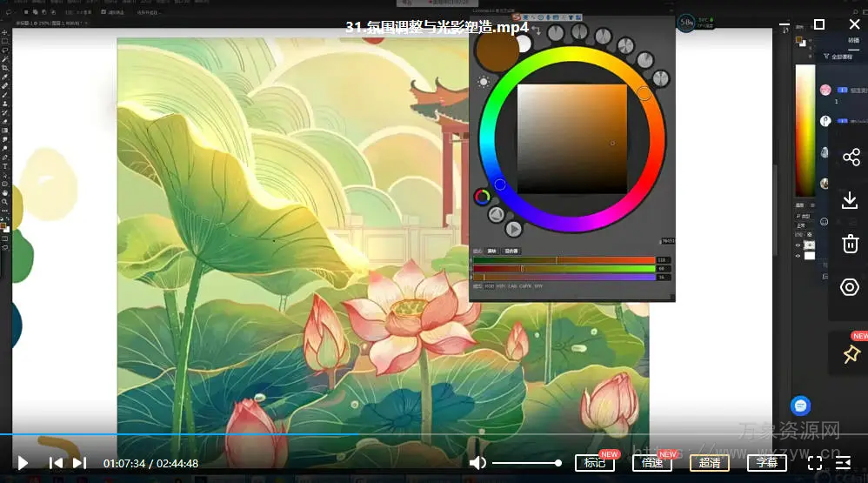
Task: Select the Move tool in Photoshop toolbar
Action: [x=5, y=32]
